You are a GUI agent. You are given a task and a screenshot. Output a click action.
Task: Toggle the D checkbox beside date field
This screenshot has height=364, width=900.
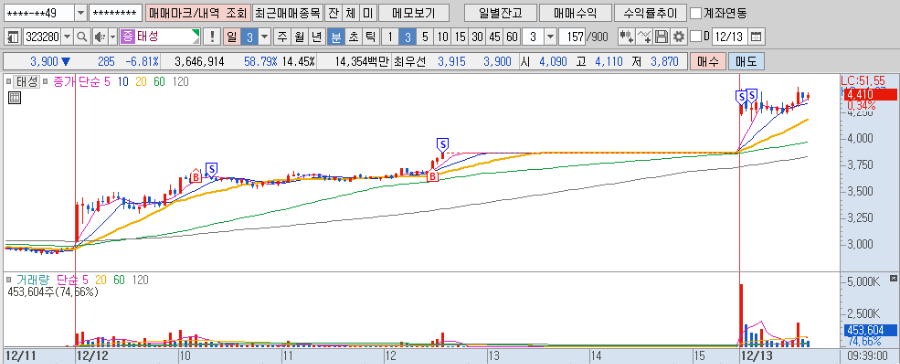(x=696, y=37)
